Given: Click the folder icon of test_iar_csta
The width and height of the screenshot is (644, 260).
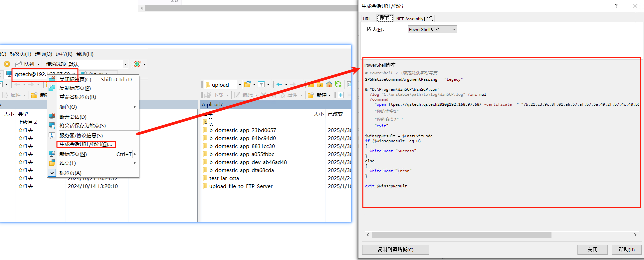Looking at the screenshot, I should 205,178.
